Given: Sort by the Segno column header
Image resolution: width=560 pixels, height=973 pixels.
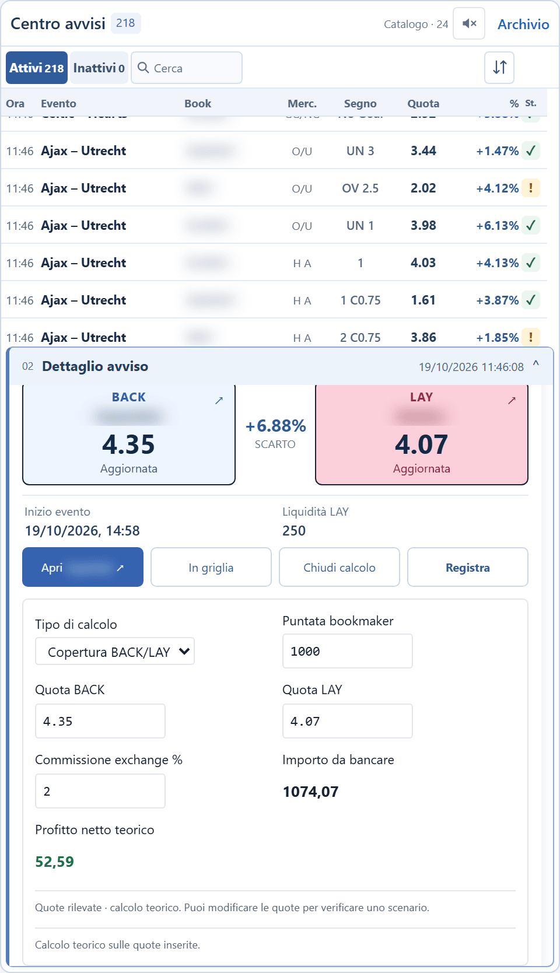Looking at the screenshot, I should click(x=360, y=103).
